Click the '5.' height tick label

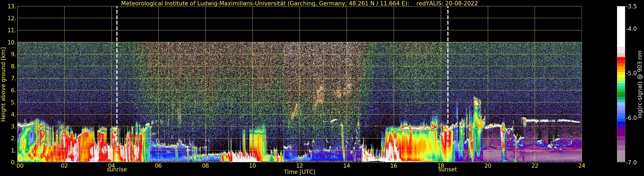tap(13, 102)
